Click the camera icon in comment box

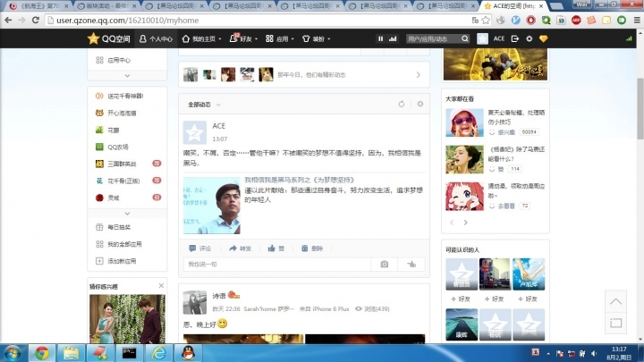point(385,265)
